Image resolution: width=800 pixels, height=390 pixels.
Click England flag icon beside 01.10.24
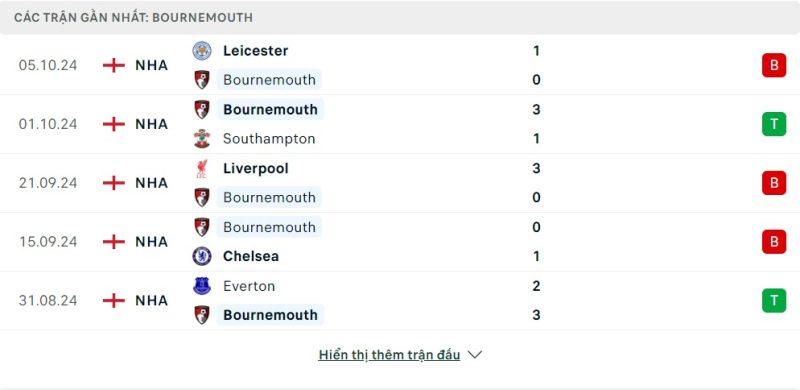point(114,124)
